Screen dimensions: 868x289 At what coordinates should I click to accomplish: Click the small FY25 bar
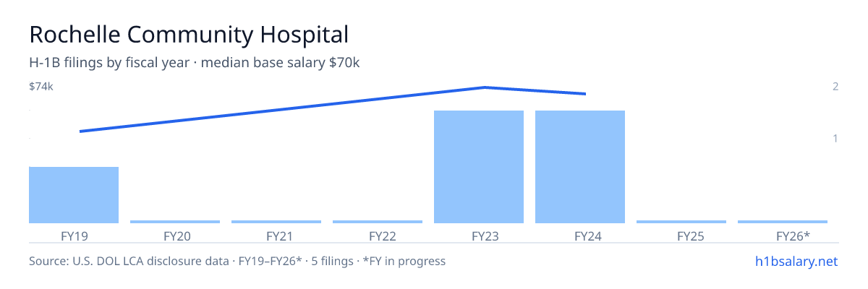(681, 222)
